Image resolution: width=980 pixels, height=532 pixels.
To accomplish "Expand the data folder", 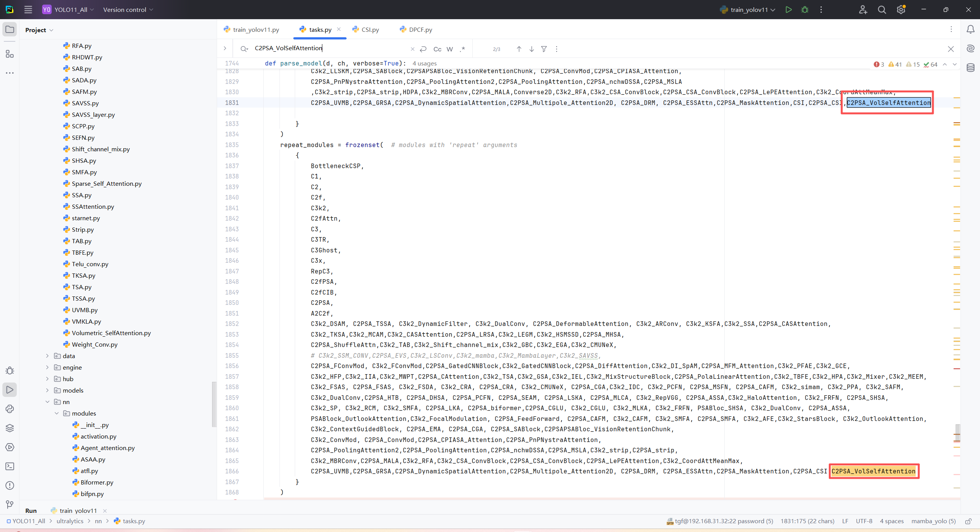I will (x=47, y=356).
